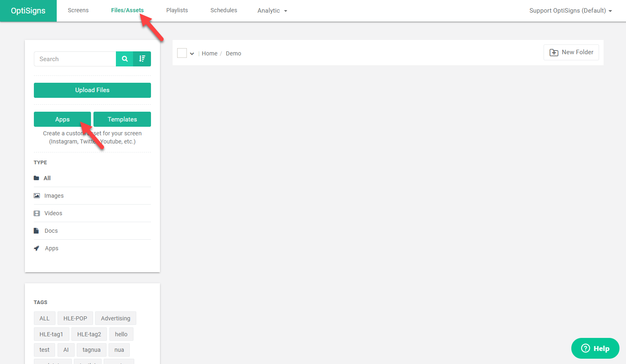
Task: Go to the Playlists tab
Action: pos(177,10)
